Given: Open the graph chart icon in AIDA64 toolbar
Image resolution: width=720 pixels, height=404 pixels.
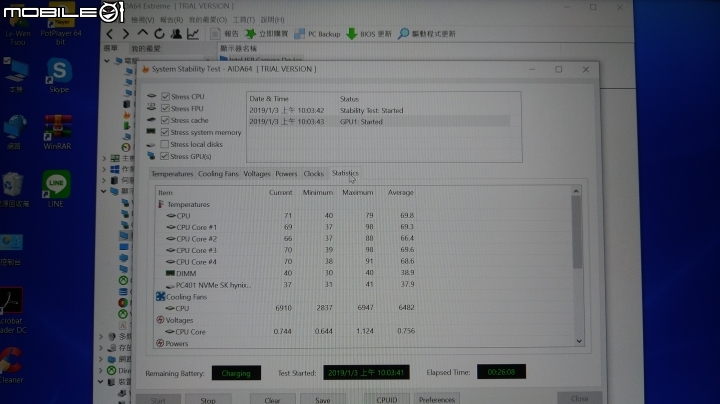Looking at the screenshot, I should (193, 34).
